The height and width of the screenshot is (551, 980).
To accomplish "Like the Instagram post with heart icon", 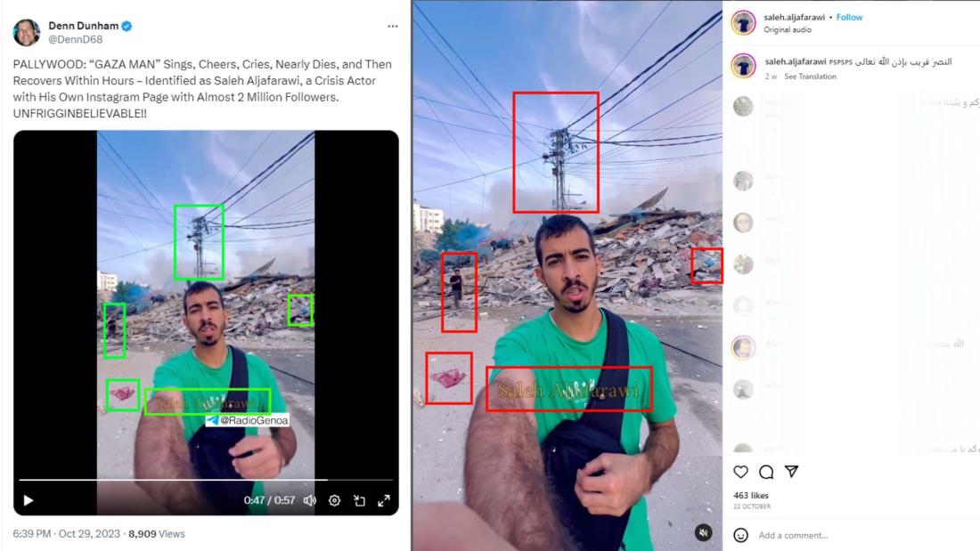I will pyautogui.click(x=740, y=472).
